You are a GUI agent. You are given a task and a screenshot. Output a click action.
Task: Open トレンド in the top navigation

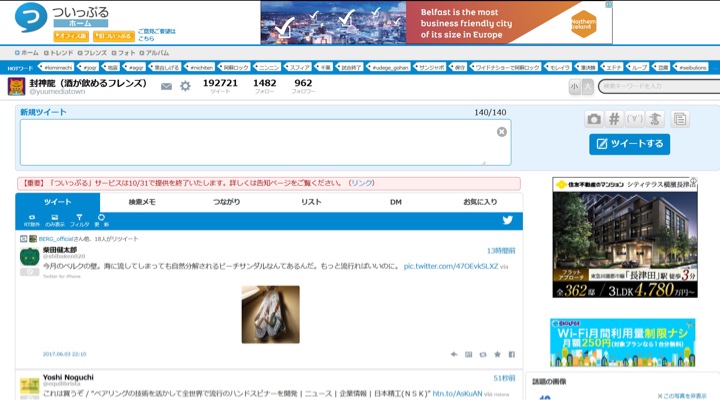58,53
